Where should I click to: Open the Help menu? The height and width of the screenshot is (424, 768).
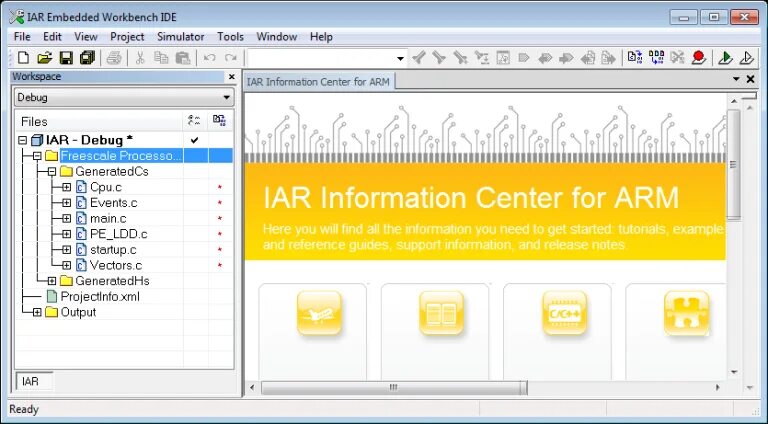321,37
